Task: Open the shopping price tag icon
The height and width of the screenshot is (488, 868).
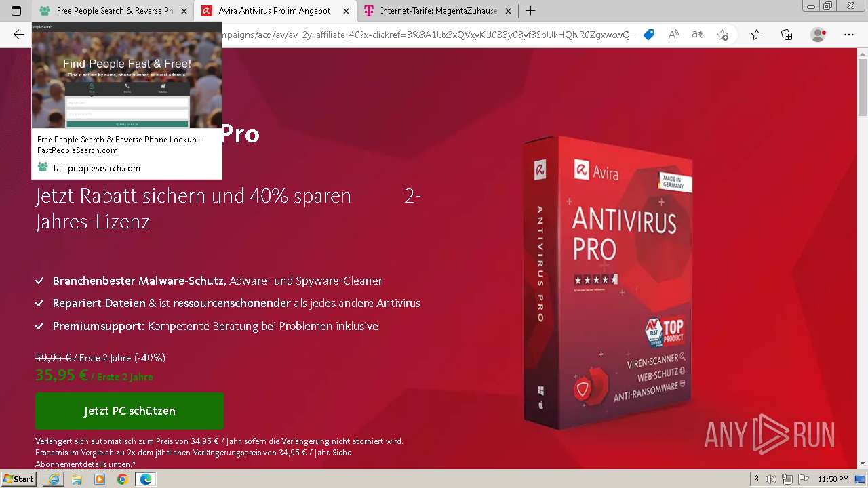Action: 649,34
